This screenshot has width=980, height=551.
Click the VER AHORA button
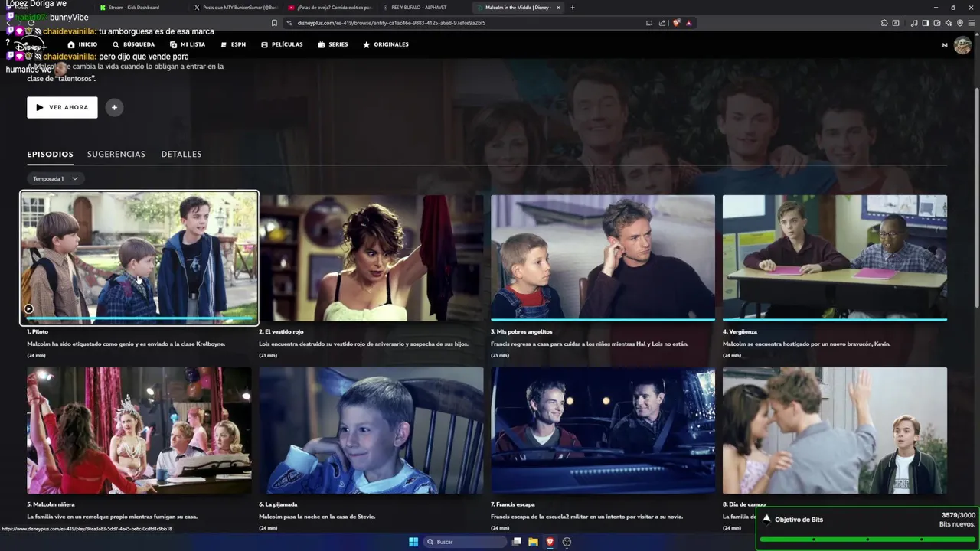62,107
